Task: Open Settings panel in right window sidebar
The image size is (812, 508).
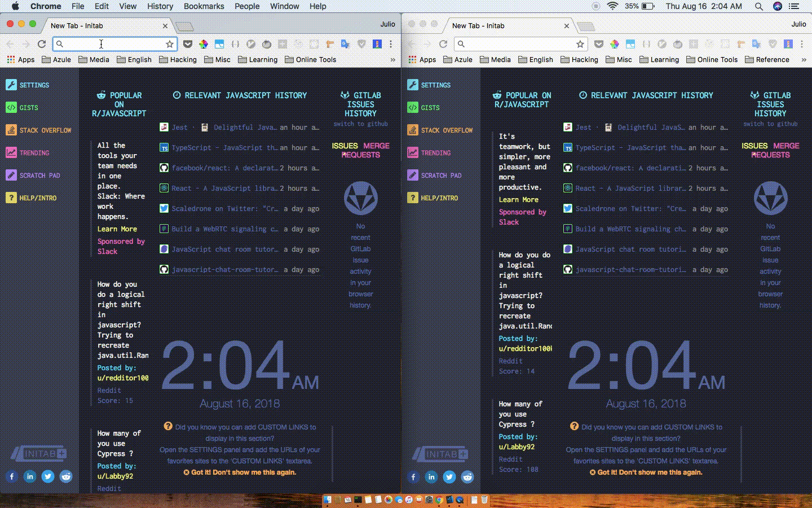Action: [429, 85]
